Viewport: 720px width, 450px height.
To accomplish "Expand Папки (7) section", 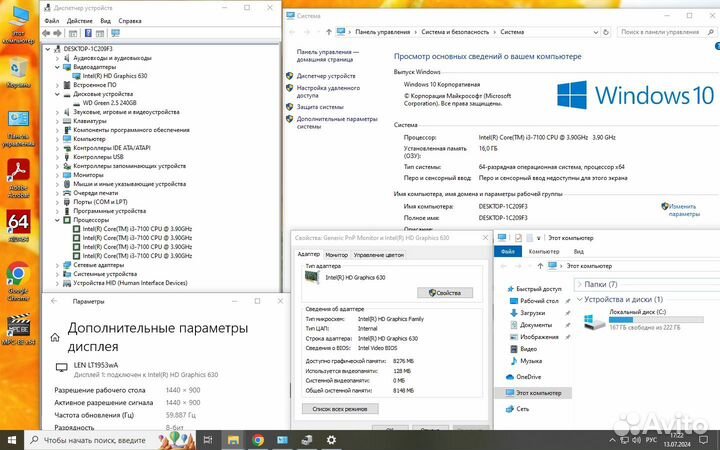I will [579, 285].
